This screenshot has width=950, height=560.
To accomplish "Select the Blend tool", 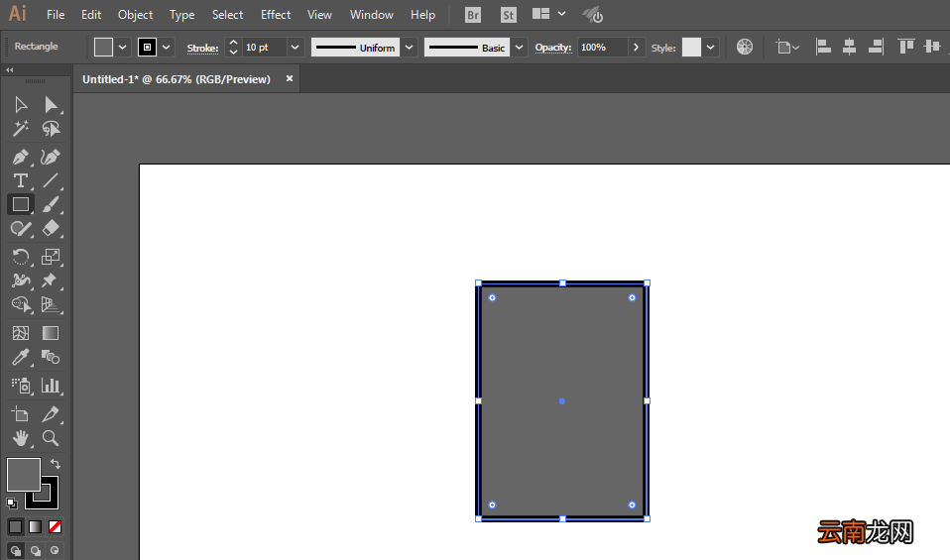I will tap(51, 357).
